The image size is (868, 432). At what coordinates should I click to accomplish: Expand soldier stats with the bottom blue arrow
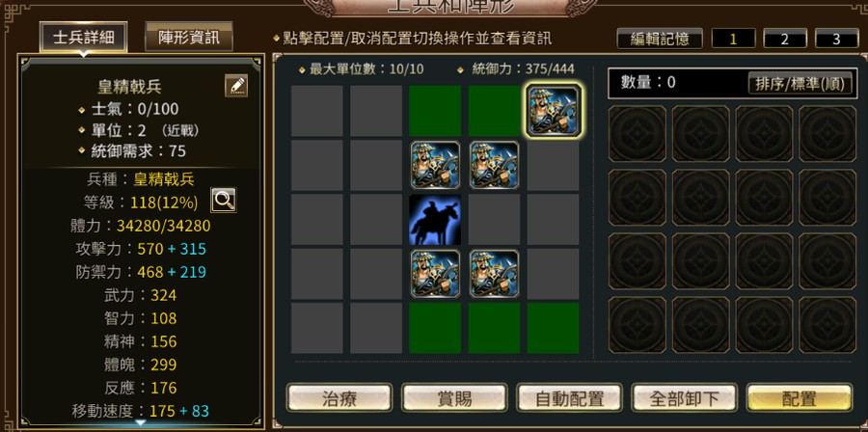[141, 422]
